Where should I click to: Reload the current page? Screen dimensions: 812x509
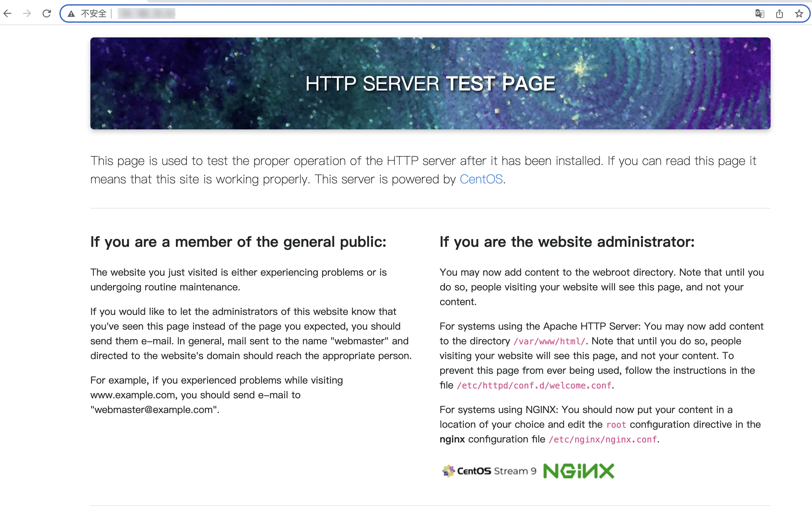pos(47,13)
